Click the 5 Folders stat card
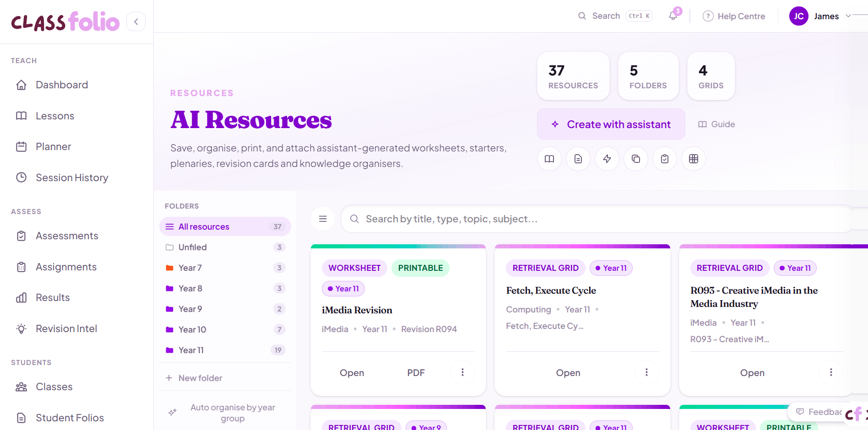The width and height of the screenshot is (868, 430). pyautogui.click(x=648, y=76)
